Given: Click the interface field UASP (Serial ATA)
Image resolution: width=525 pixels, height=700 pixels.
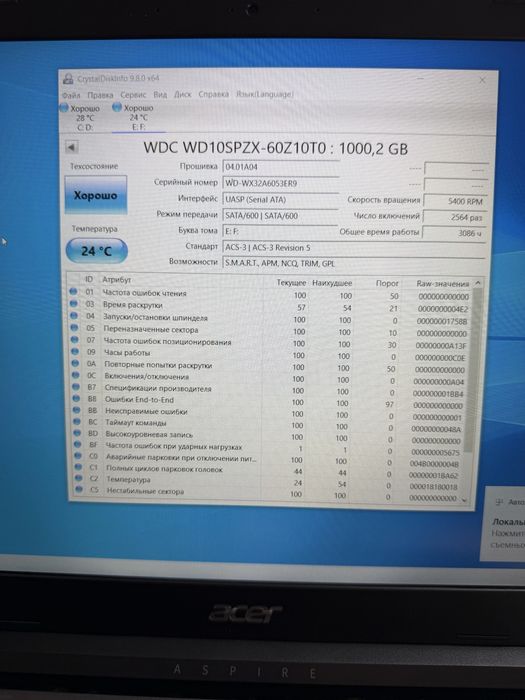Looking at the screenshot, I should [x=280, y=200].
